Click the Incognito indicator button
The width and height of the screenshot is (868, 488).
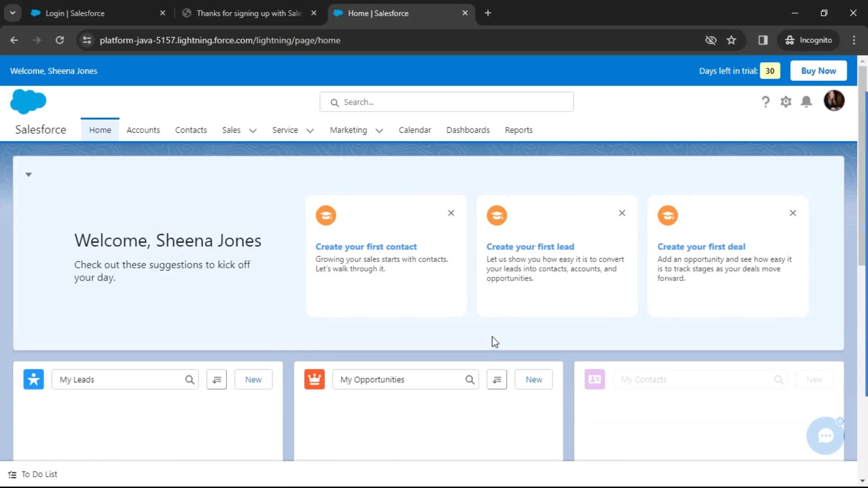[x=808, y=40]
